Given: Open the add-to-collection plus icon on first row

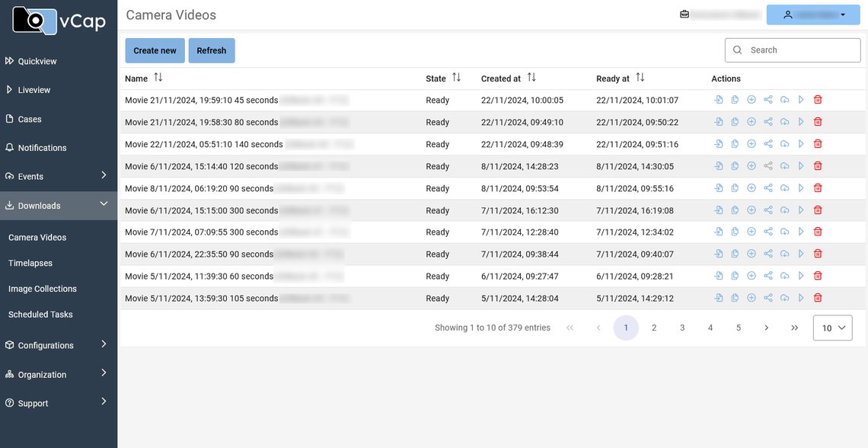Looking at the screenshot, I should [x=752, y=100].
